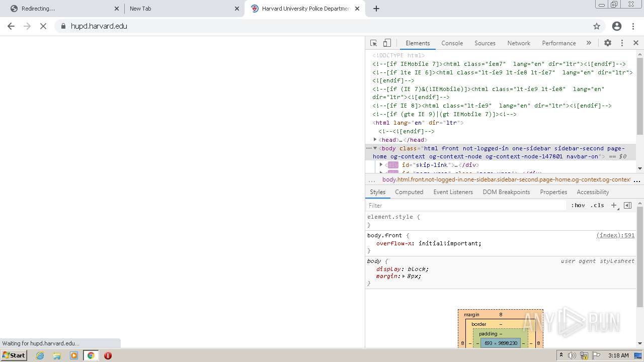Click the box model content dimensions
The width and height of the screenshot is (644, 362).
501,343
